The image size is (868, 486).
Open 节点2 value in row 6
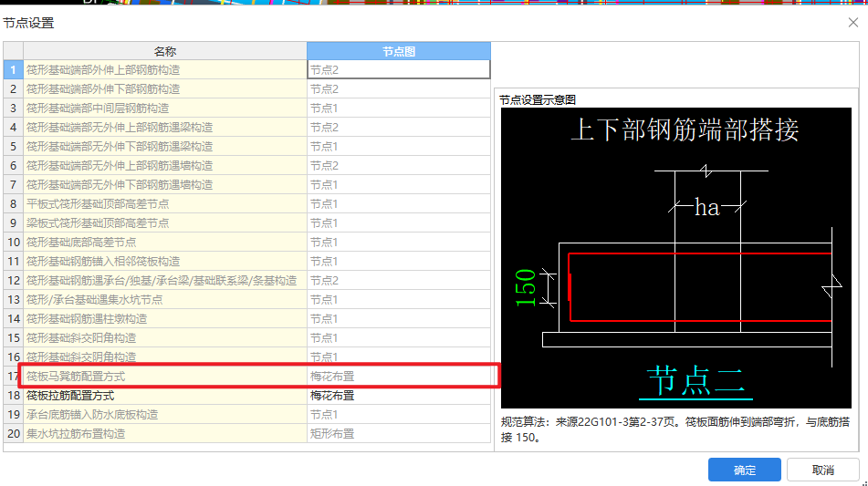[399, 166]
